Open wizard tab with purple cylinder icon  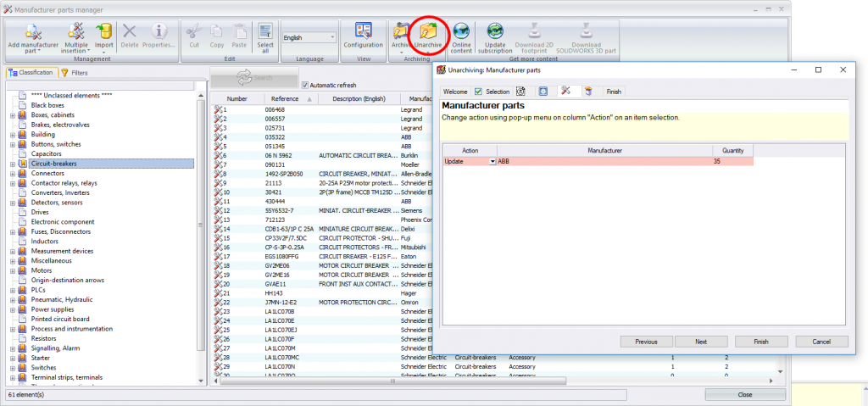point(588,92)
